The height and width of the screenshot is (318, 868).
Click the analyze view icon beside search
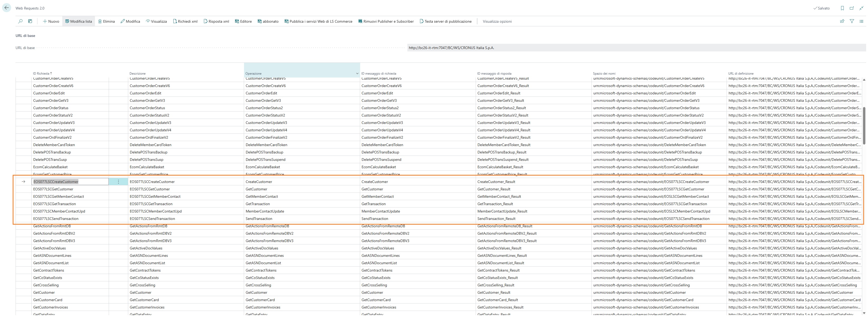[x=30, y=21]
